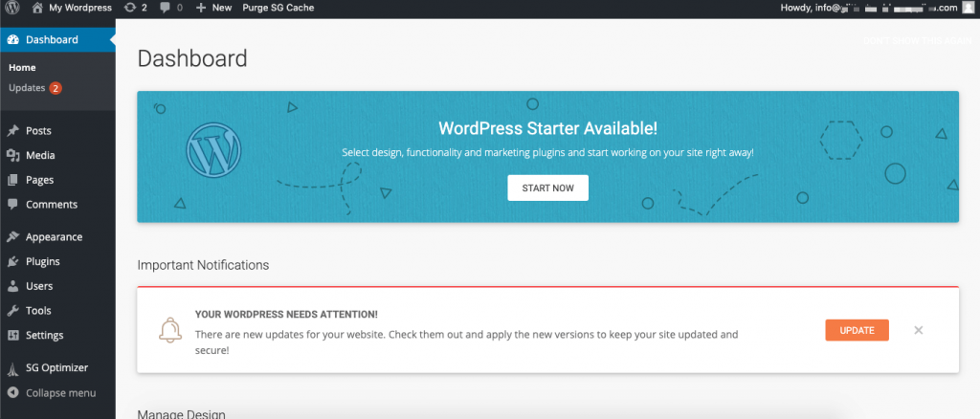Dismiss the WordPress needs attention notification
Image resolution: width=980 pixels, height=419 pixels.
[918, 330]
